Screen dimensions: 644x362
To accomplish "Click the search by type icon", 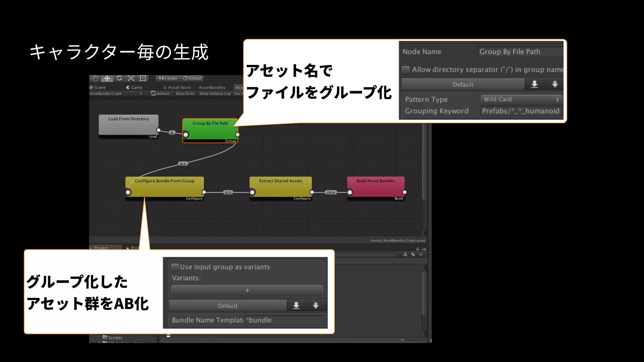I will click(x=405, y=255).
